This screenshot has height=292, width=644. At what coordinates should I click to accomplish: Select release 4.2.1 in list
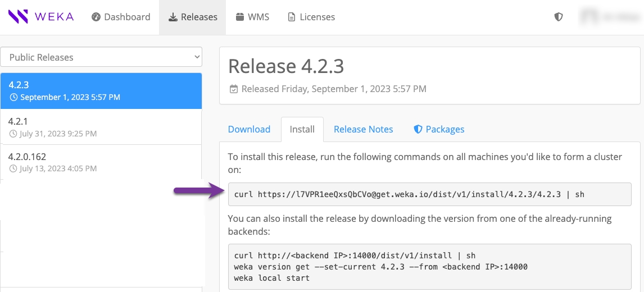click(101, 127)
